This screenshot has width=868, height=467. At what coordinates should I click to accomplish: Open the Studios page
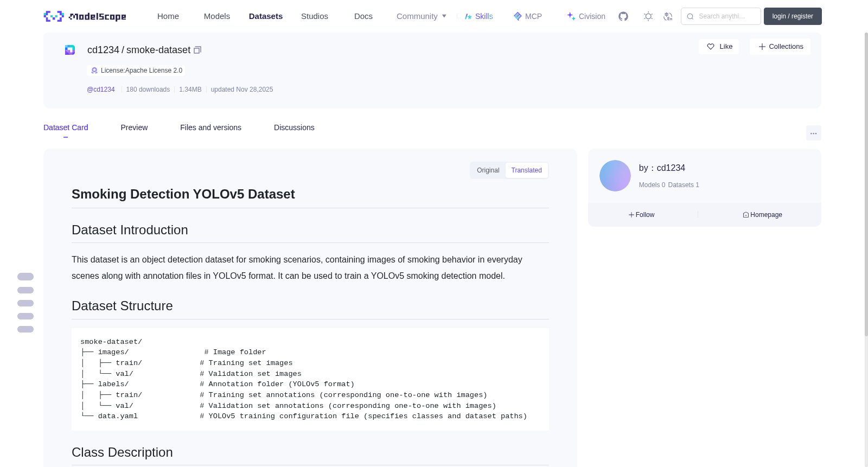[315, 16]
